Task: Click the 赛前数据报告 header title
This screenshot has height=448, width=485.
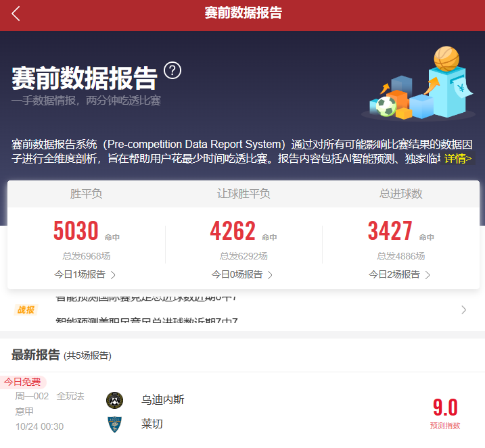Action: [x=243, y=13]
